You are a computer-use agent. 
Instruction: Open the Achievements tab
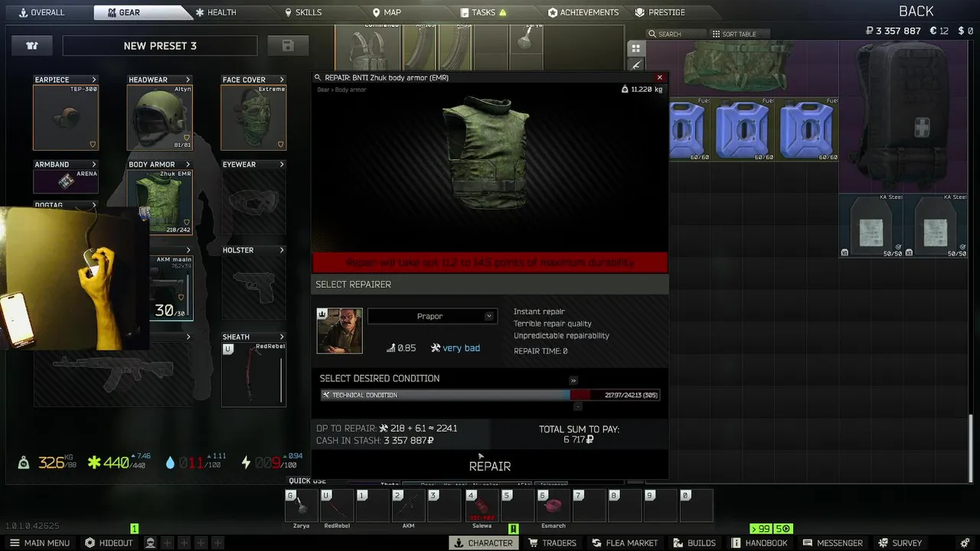coord(583,12)
